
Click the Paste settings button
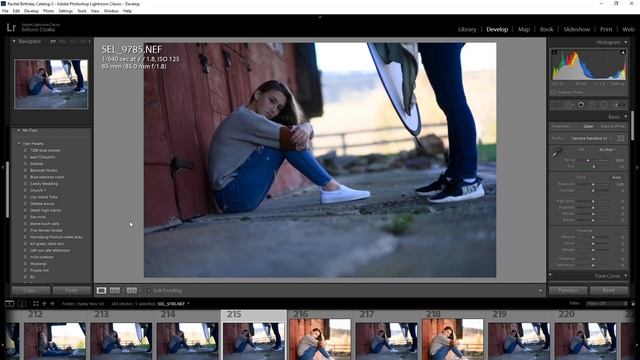71,291
